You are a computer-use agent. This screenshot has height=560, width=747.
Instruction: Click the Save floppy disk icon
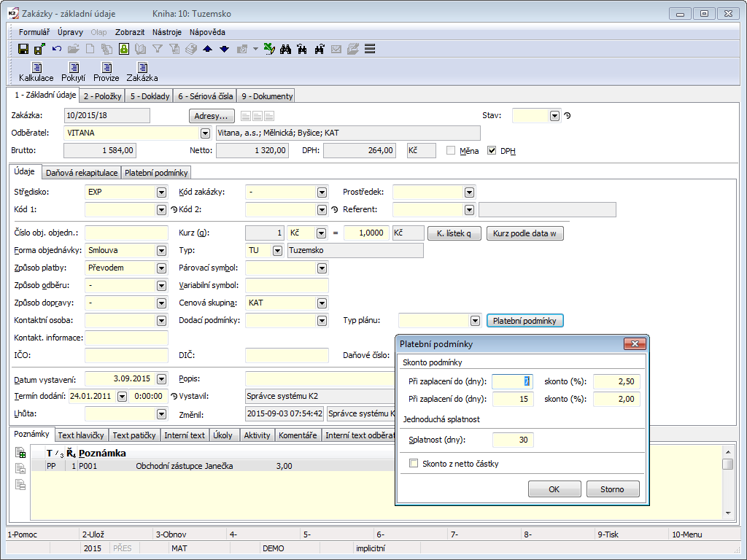pos(23,49)
